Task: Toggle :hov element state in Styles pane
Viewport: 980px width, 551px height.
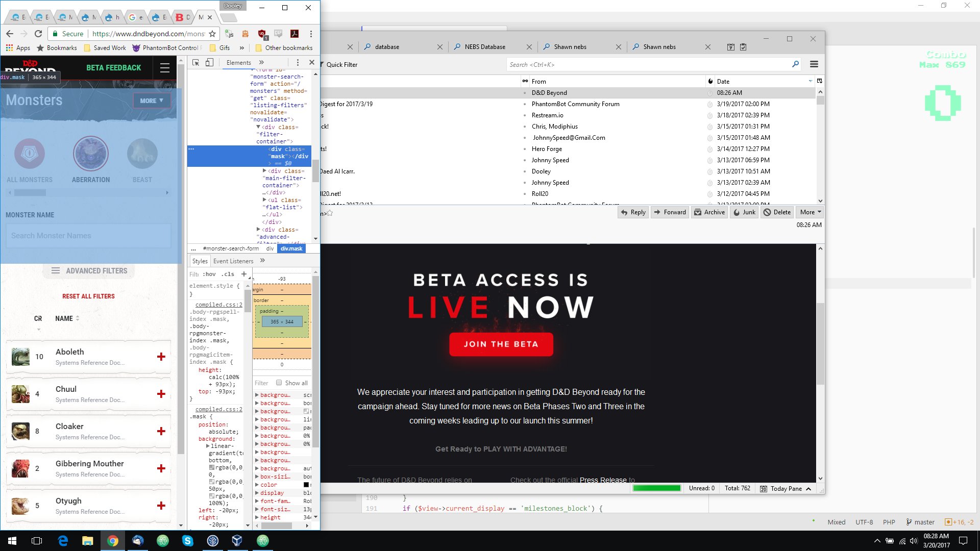Action: (x=209, y=274)
